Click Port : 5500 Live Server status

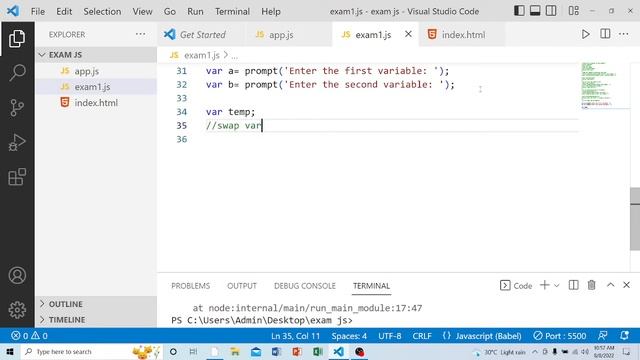tap(560, 336)
